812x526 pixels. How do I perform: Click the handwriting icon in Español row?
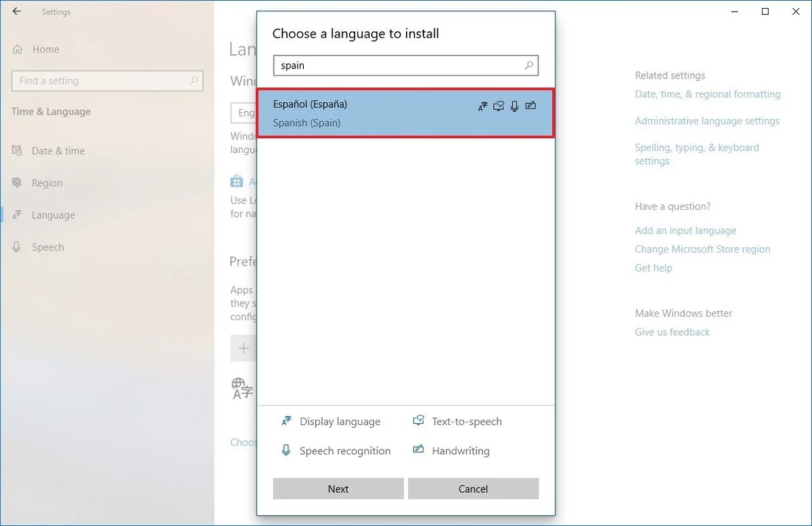[531, 106]
